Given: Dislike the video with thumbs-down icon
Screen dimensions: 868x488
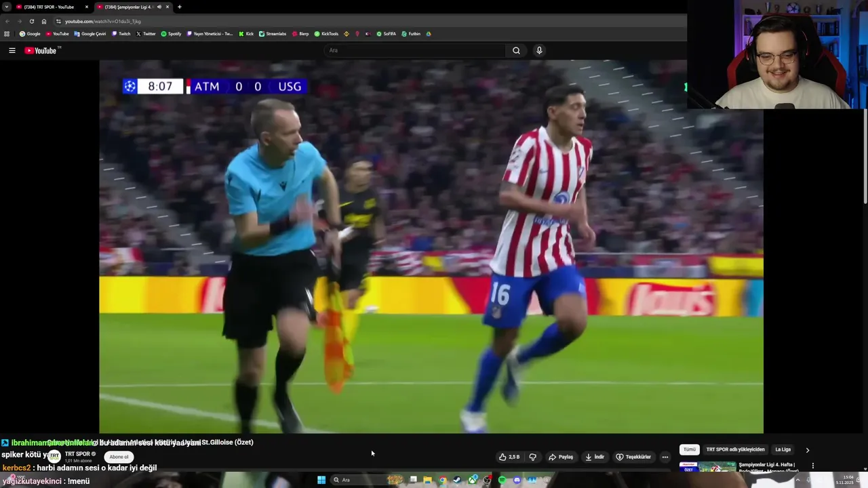Looking at the screenshot, I should (533, 457).
